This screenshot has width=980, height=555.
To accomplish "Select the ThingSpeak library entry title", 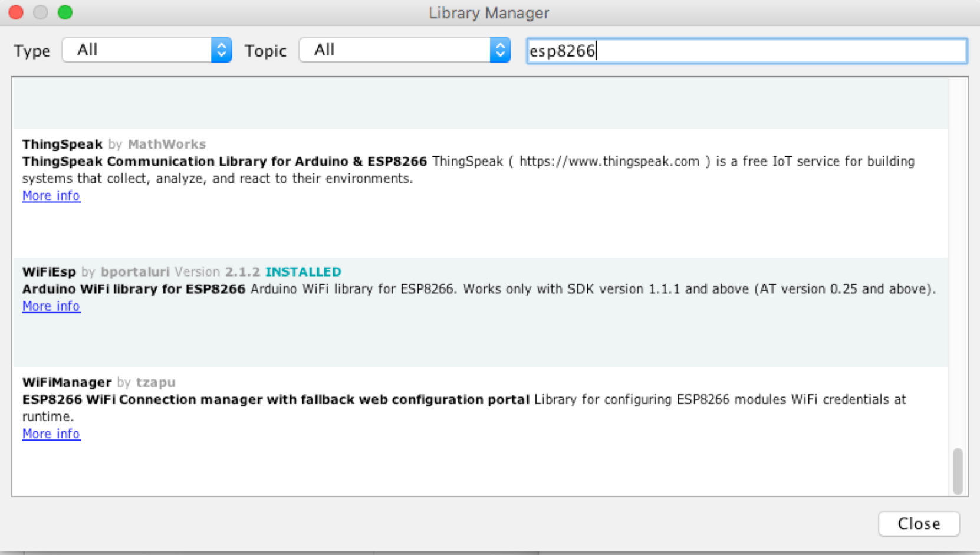I will tap(63, 145).
